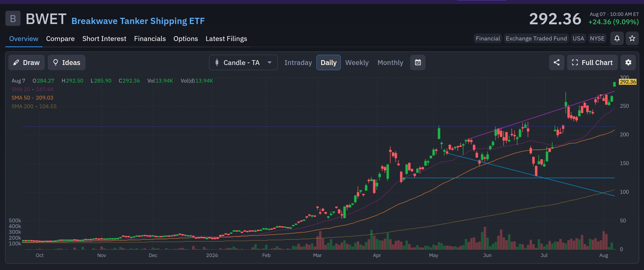Add BWET to favorites with star icon
This screenshot has width=644, height=270.
click(632, 39)
